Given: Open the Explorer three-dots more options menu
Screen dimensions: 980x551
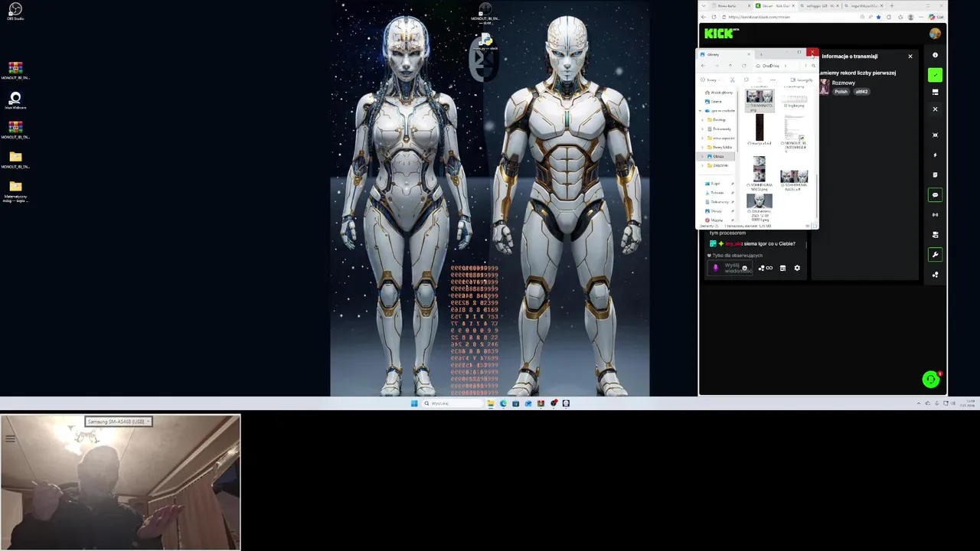Looking at the screenshot, I should tap(773, 80).
